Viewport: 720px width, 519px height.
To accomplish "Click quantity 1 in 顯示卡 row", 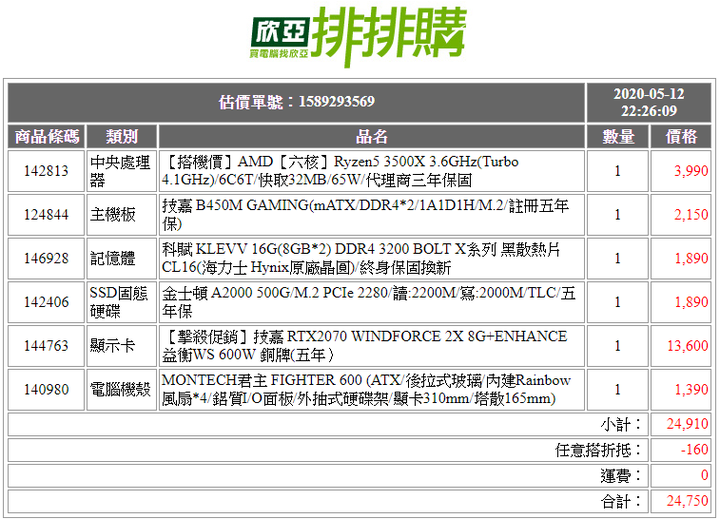I will (618, 345).
